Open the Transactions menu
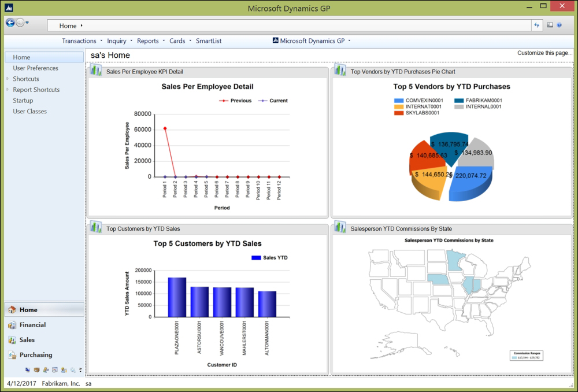 click(79, 41)
